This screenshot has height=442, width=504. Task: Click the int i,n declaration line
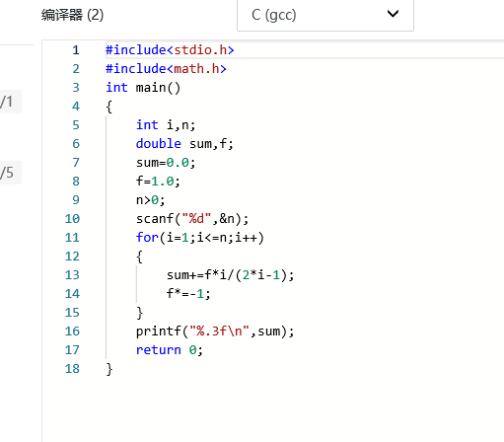coord(166,125)
